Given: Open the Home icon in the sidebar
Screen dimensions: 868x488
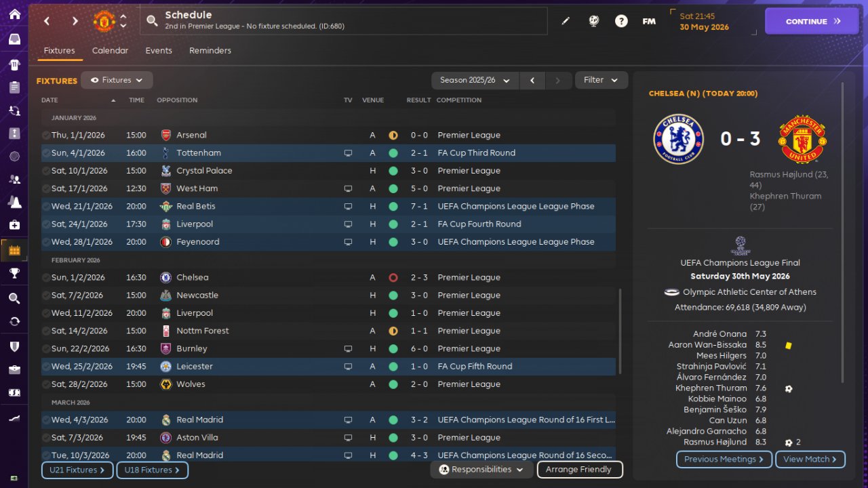Looking at the screenshot, I should click(14, 15).
